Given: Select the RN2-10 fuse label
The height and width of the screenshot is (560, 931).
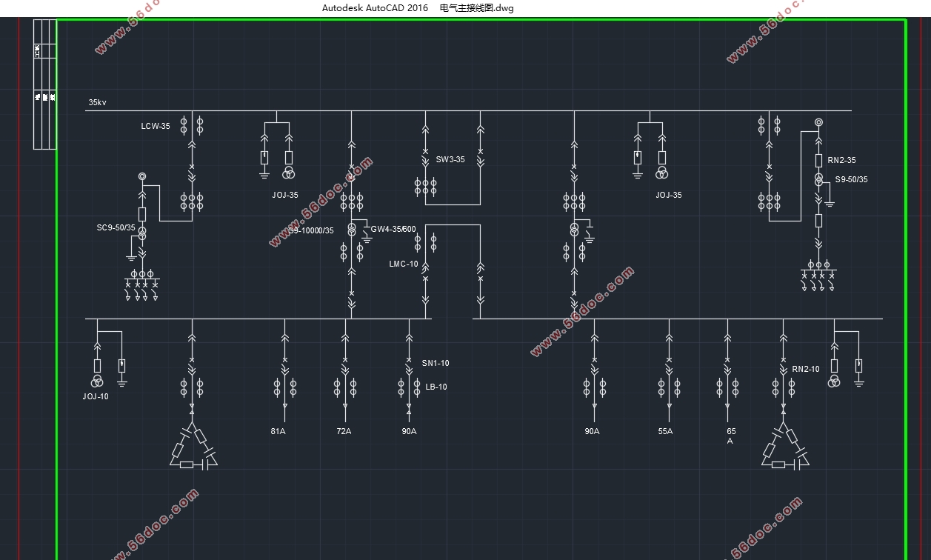Looking at the screenshot, I should 806,369.
